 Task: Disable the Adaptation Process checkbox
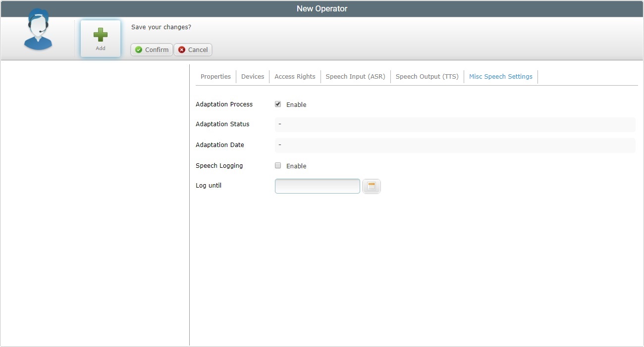pos(278,104)
